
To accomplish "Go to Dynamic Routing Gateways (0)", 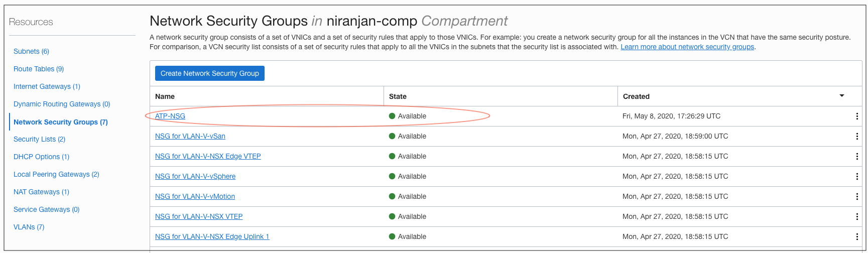I will [x=62, y=104].
